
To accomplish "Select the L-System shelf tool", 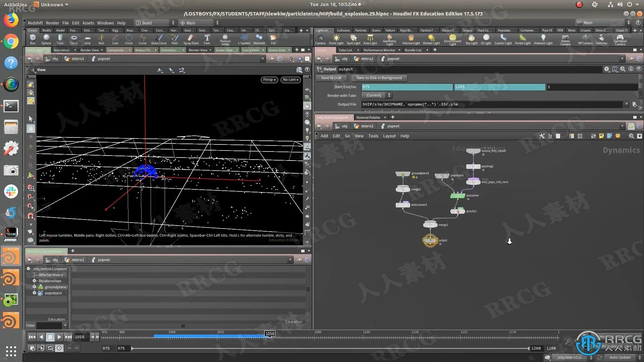I will pos(244,39).
